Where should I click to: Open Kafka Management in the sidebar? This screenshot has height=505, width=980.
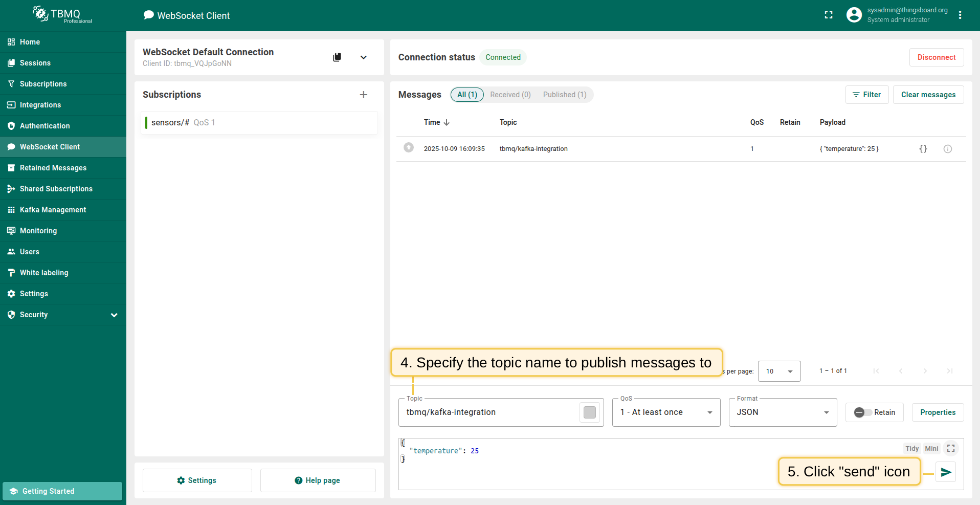[53, 210]
